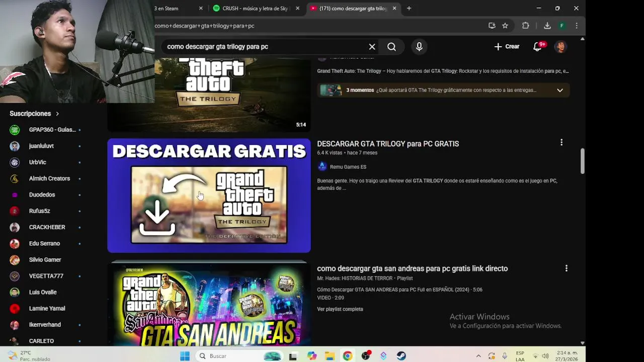Open Mr. Hades HISTORIAS DE TERROR channel
This screenshot has height=362, width=644.
pyautogui.click(x=356, y=279)
